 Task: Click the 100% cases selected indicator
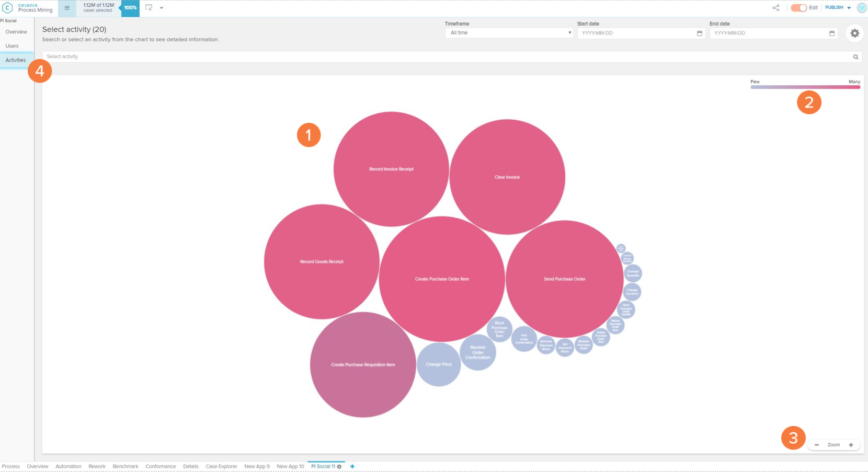point(130,8)
